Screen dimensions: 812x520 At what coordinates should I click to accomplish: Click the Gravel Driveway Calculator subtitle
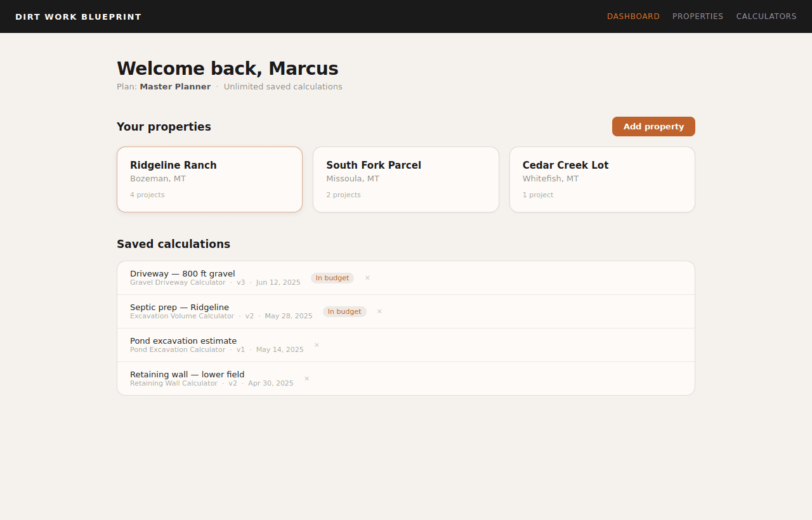pyautogui.click(x=178, y=282)
